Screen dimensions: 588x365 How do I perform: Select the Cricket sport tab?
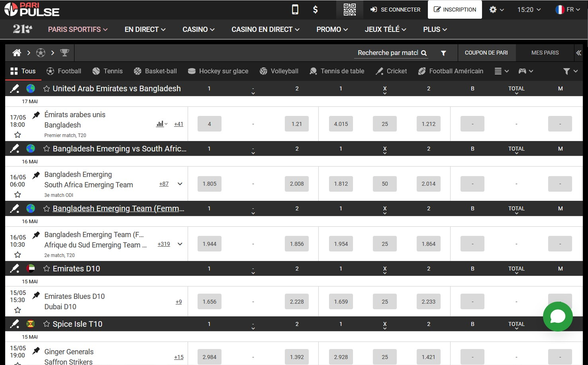(x=391, y=71)
